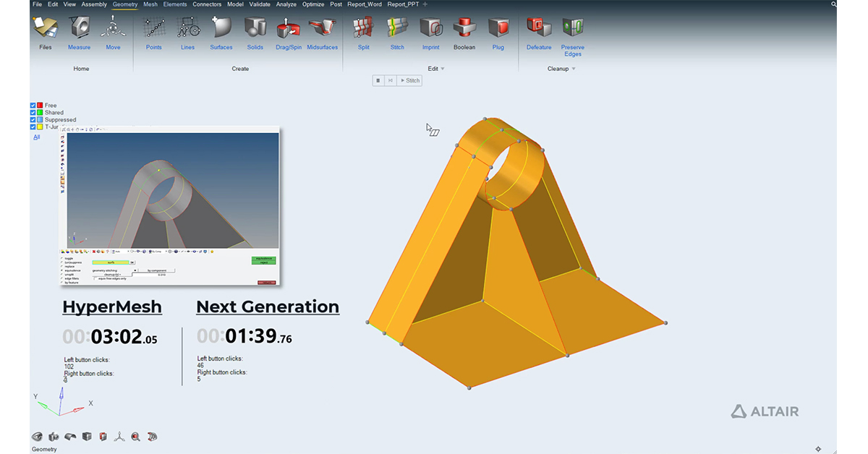
Task: Open the search magnifier in the menu bar
Action: (833, 4)
